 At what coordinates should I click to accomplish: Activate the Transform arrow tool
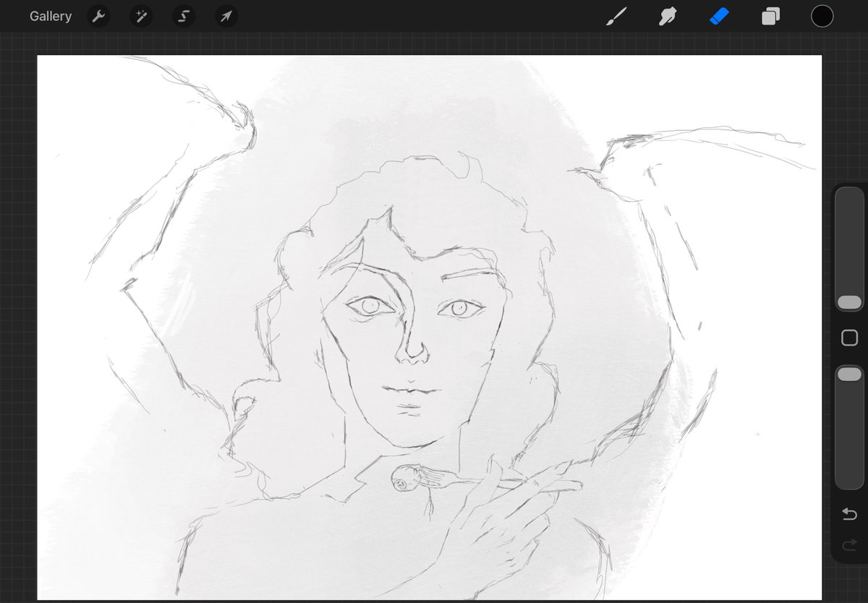click(226, 16)
